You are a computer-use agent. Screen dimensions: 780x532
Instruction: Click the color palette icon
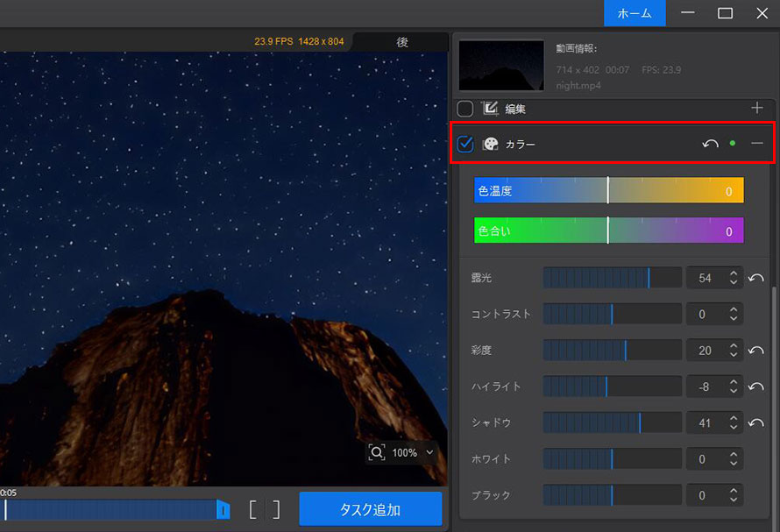point(490,144)
